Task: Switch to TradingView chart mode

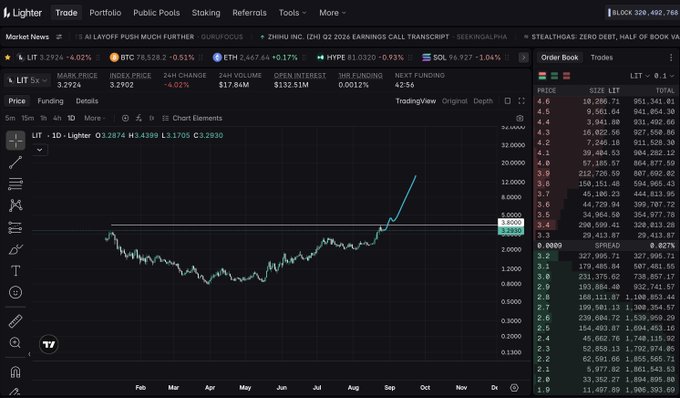Action: point(415,101)
